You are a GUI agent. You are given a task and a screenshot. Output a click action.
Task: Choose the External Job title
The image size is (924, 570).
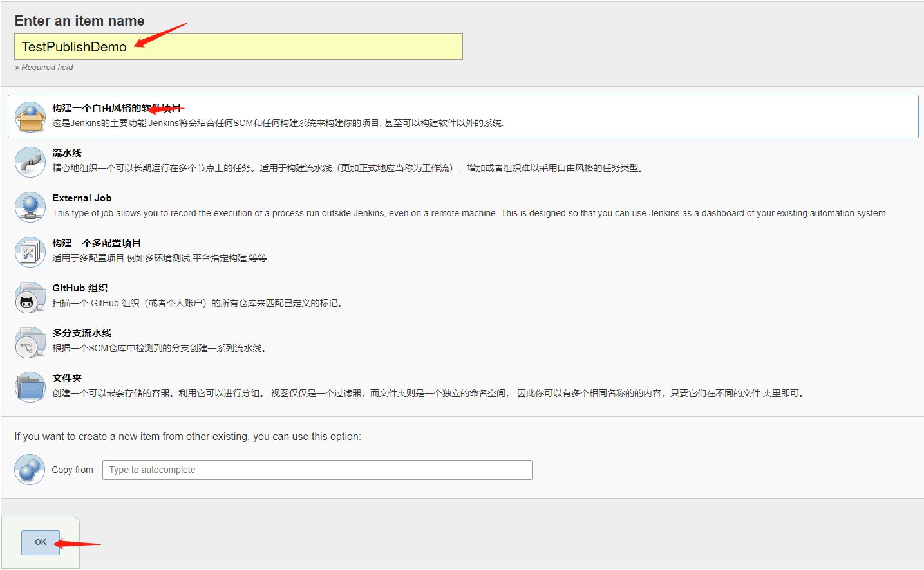[x=82, y=198]
